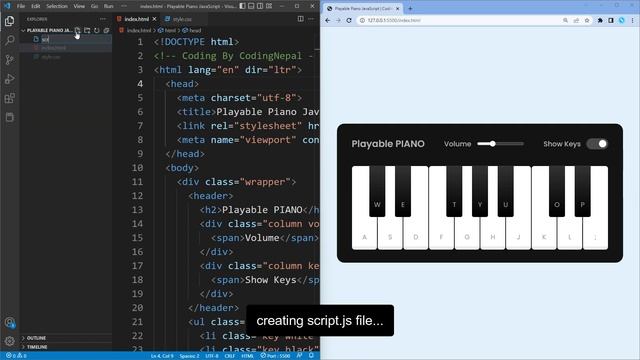Click the index.html breadcrumb item
This screenshot has height=360, width=640.
pos(139,30)
